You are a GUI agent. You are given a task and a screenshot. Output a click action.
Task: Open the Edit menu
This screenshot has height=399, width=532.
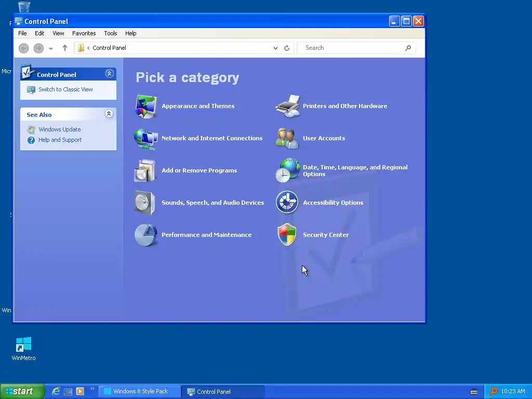[39, 33]
